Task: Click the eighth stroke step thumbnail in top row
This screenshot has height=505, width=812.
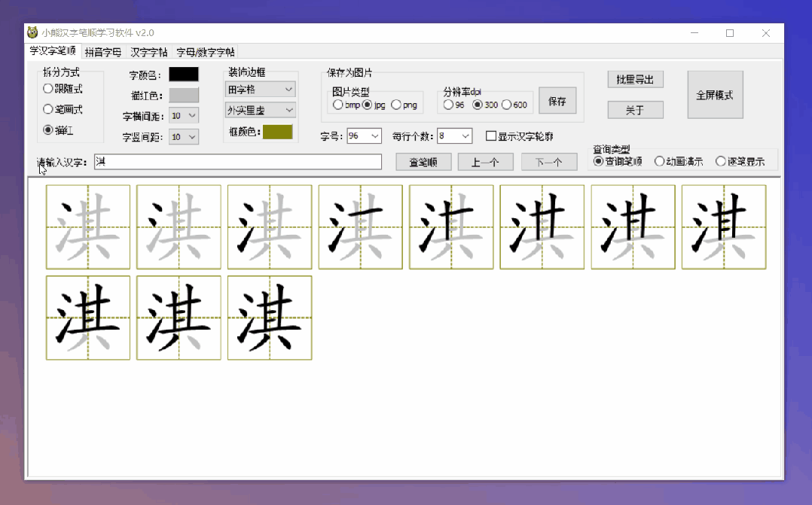Action: 724,227
